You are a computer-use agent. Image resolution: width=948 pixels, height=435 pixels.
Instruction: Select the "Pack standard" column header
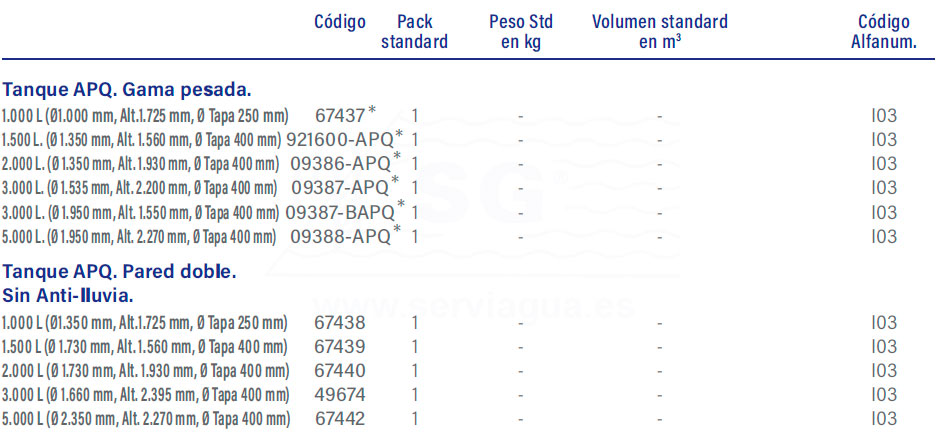pos(414,32)
